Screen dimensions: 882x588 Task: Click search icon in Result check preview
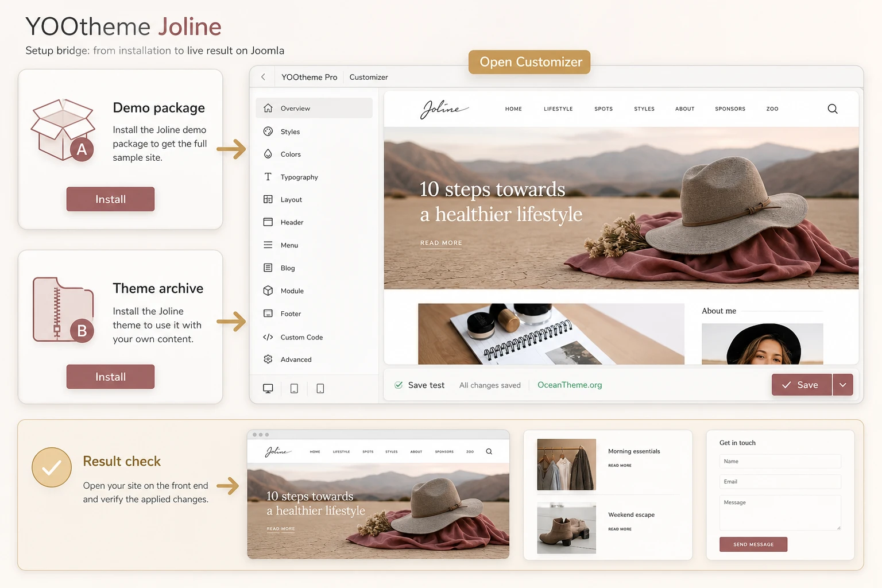[x=489, y=451]
